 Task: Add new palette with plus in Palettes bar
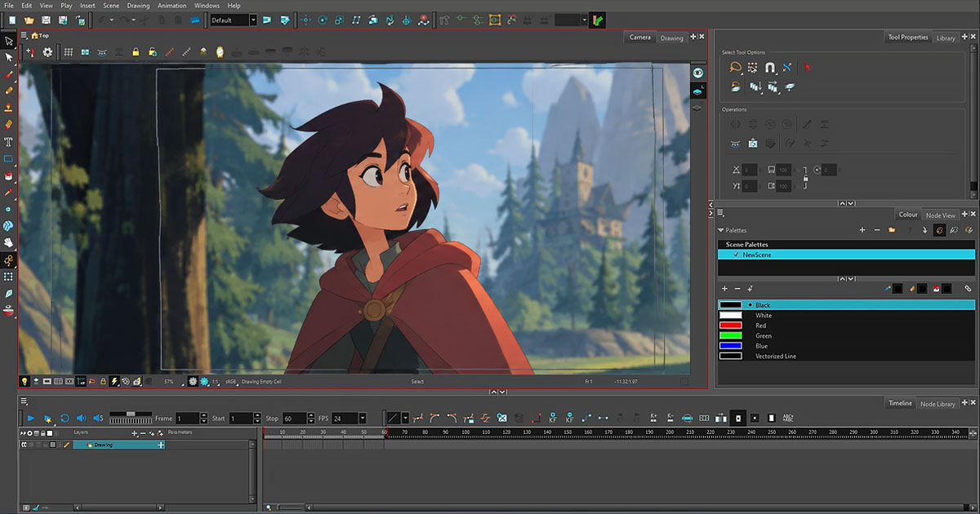point(862,230)
